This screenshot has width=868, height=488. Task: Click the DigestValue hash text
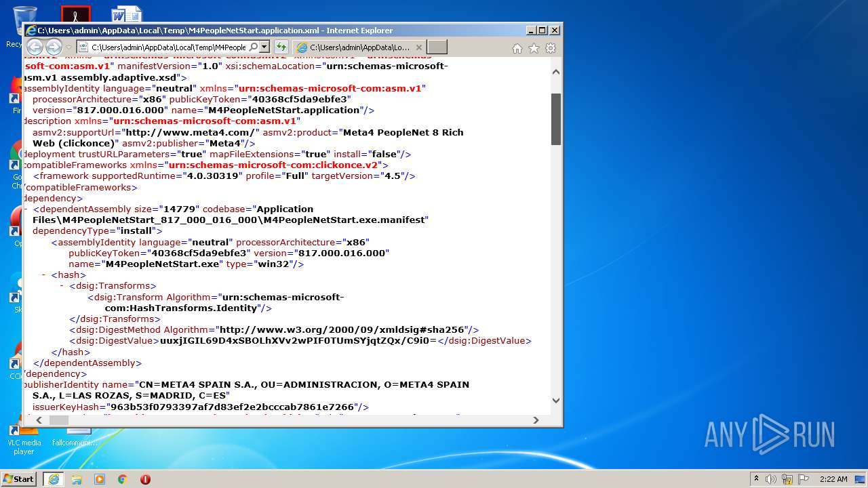click(x=298, y=341)
